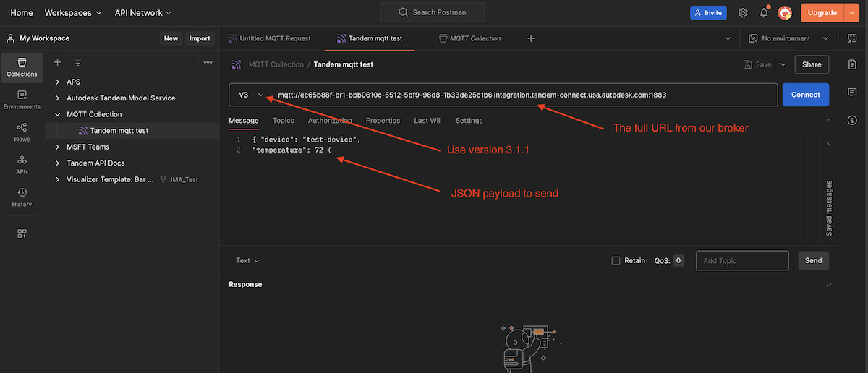Image resolution: width=868 pixels, height=373 pixels.
Task: Click the Add Topic input field
Action: (x=742, y=260)
